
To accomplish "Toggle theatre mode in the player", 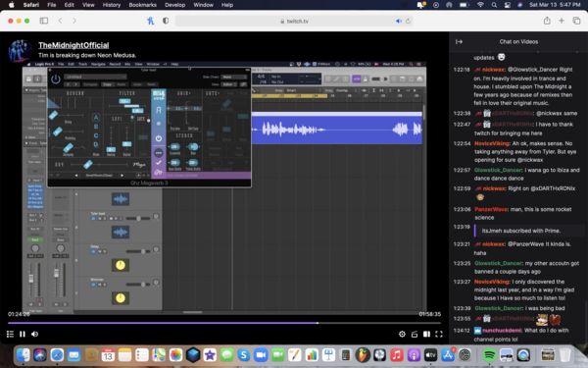I will (x=426, y=334).
